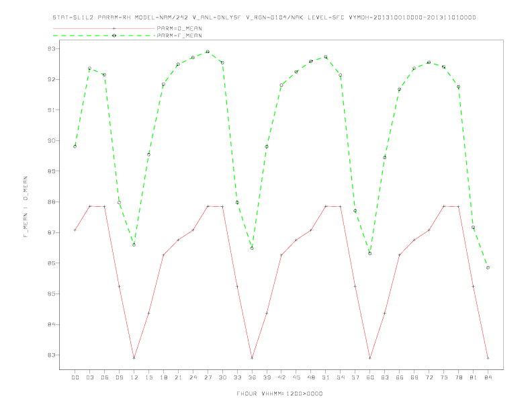This screenshot has width=532, height=411.
Task: Select y-axis tick label 90
Action: (x=52, y=141)
